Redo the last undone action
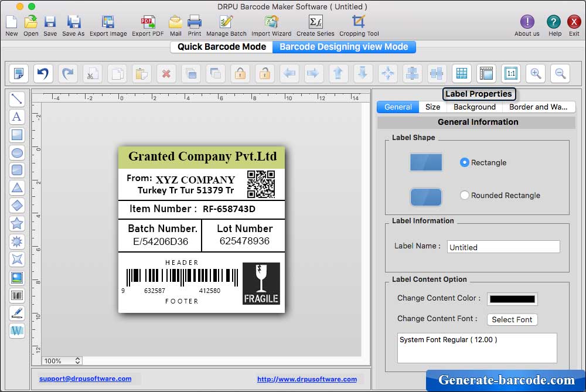 coord(67,73)
